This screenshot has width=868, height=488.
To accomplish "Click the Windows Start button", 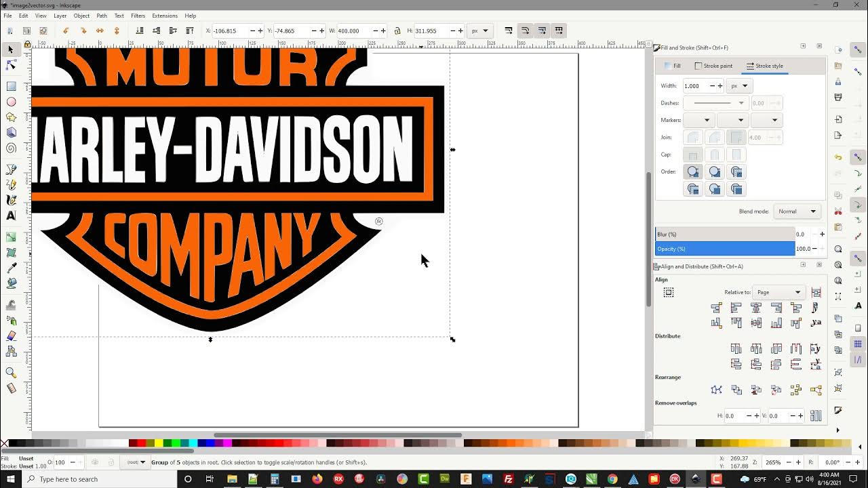I will tap(11, 479).
